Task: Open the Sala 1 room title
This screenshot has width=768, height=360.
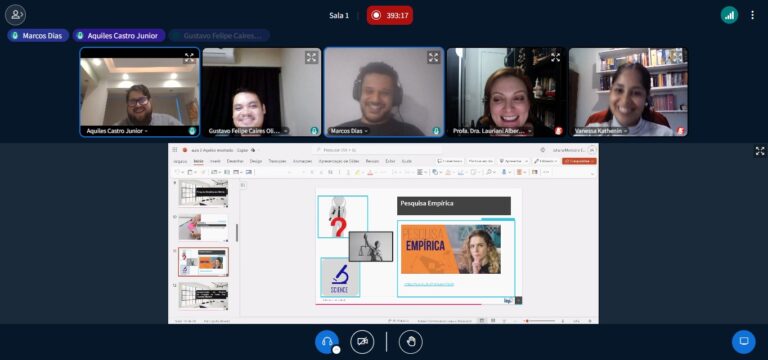Action: pos(339,15)
